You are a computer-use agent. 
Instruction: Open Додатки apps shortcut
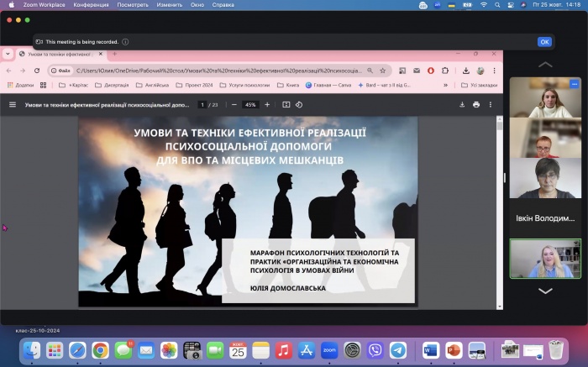point(21,85)
